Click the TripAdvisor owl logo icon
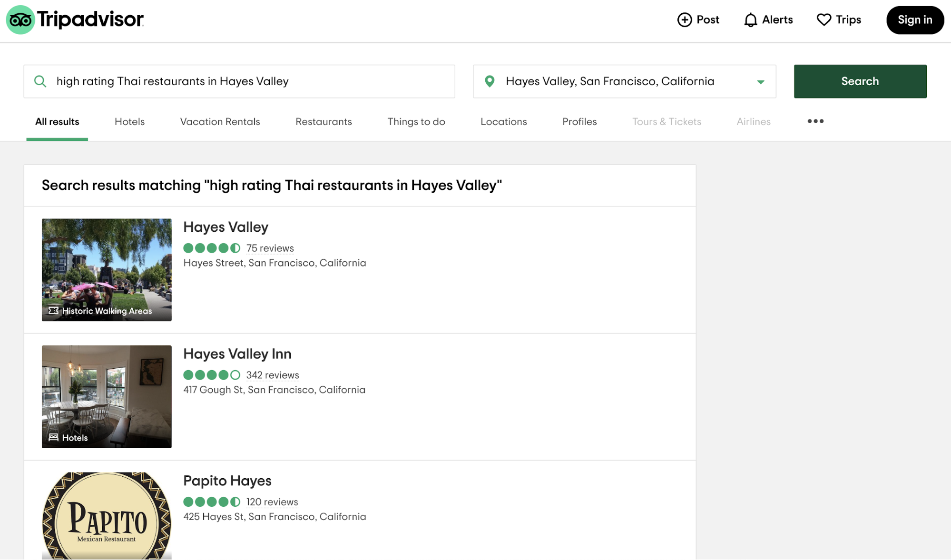The height and width of the screenshot is (560, 951). click(20, 20)
